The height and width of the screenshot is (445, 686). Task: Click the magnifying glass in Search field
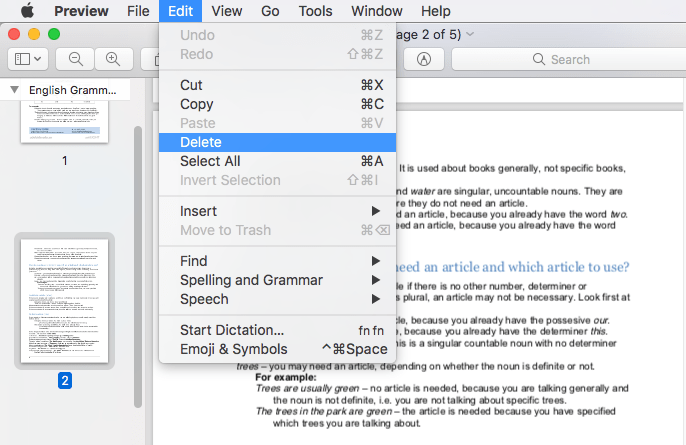(x=539, y=60)
